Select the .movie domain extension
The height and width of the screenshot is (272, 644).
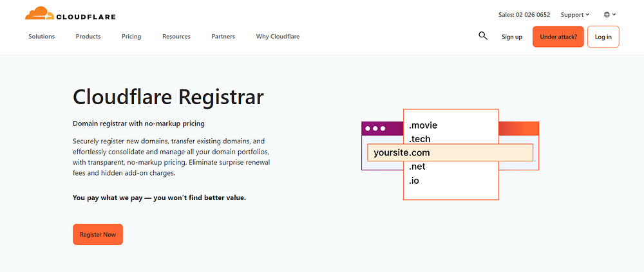point(423,125)
